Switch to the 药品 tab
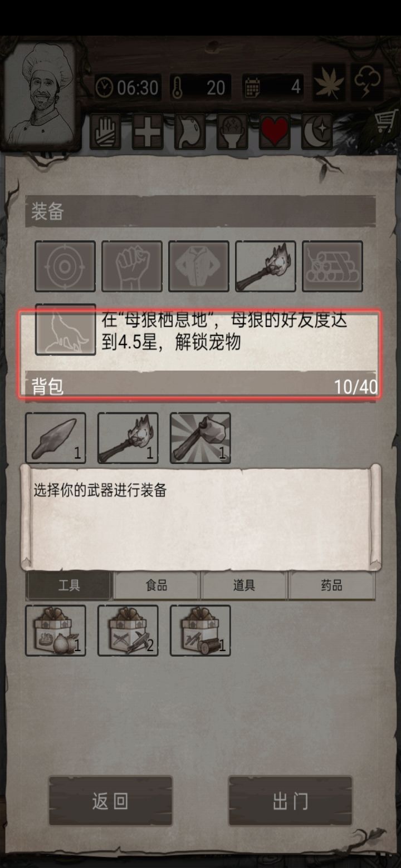 331,585
